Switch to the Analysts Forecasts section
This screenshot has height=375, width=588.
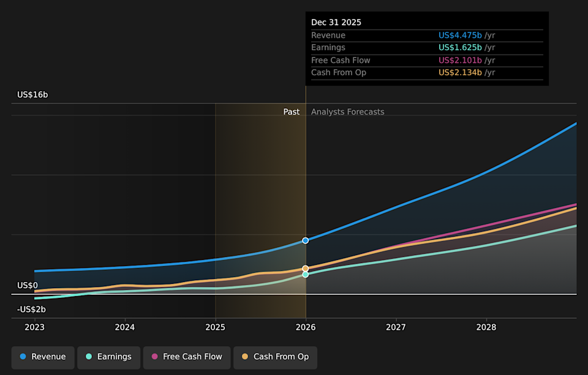pyautogui.click(x=347, y=111)
